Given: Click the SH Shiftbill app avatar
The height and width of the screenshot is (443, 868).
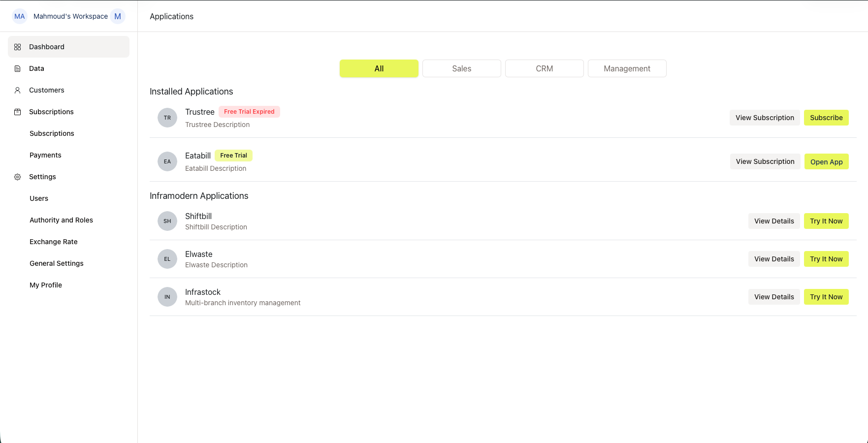Looking at the screenshot, I should click(x=167, y=221).
